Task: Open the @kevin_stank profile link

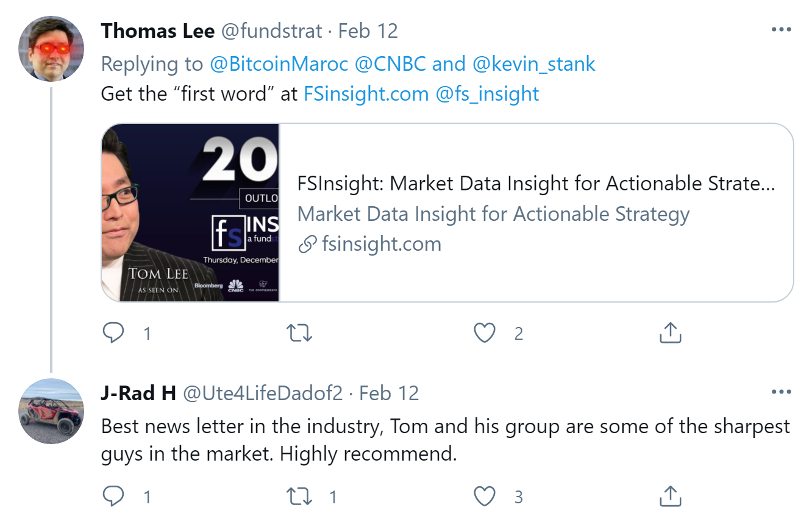Action: 532,63
